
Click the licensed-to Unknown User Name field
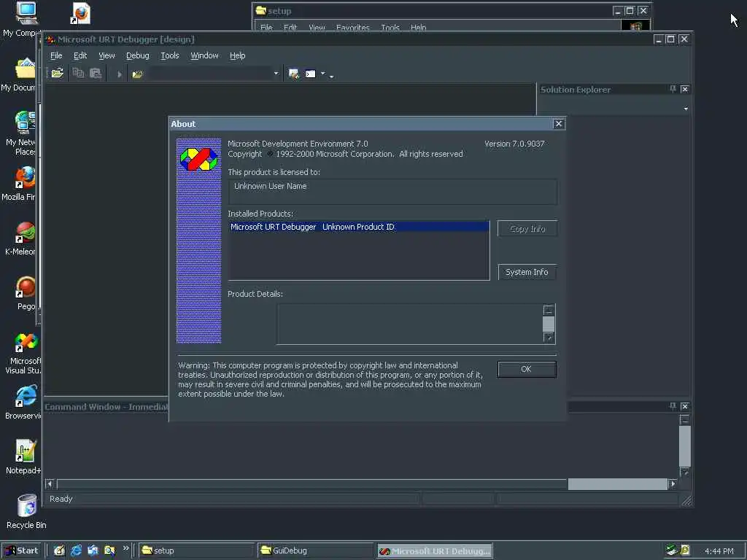[x=392, y=192]
